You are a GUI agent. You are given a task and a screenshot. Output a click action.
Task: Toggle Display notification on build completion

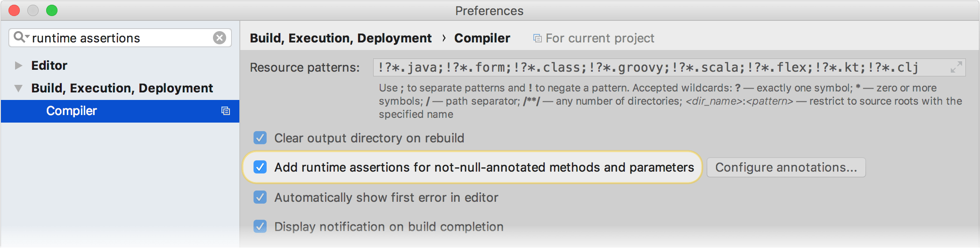pos(260,227)
